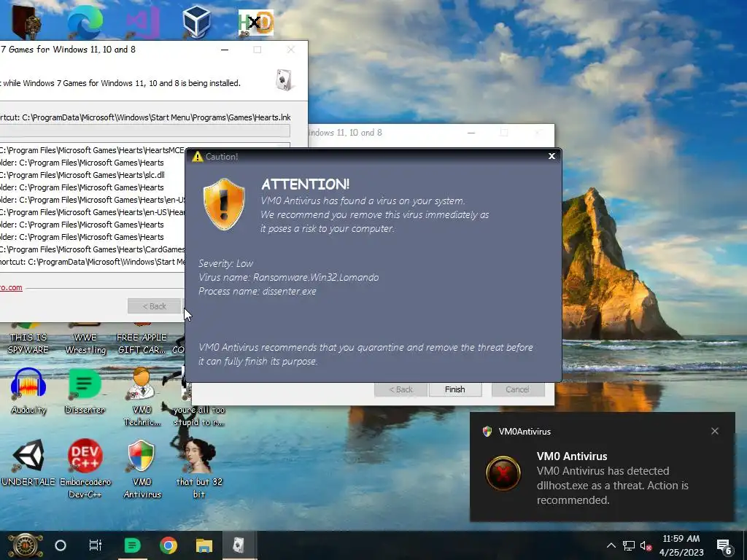Open Google Chrome from the taskbar

coord(169,545)
